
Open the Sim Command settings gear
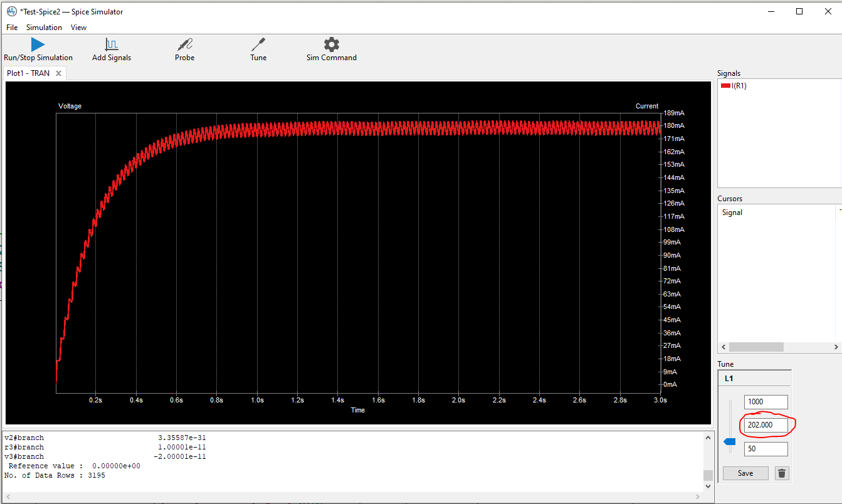coord(332,45)
